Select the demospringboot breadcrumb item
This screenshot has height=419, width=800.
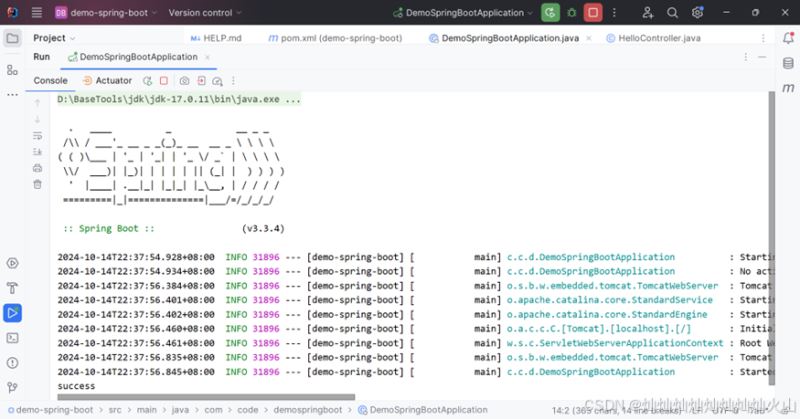coord(308,410)
